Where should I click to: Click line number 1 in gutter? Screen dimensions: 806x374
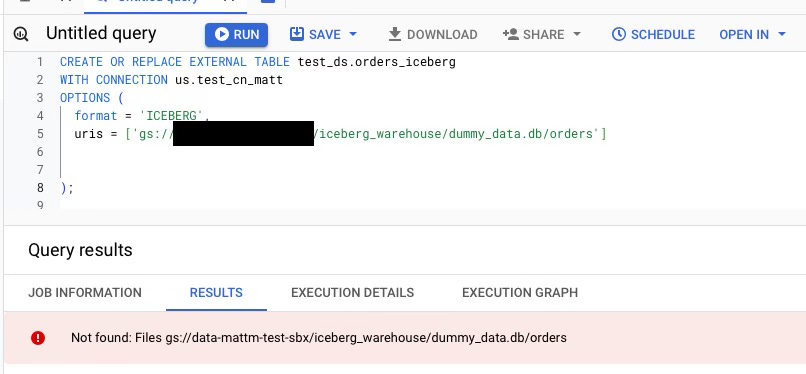pyautogui.click(x=40, y=62)
